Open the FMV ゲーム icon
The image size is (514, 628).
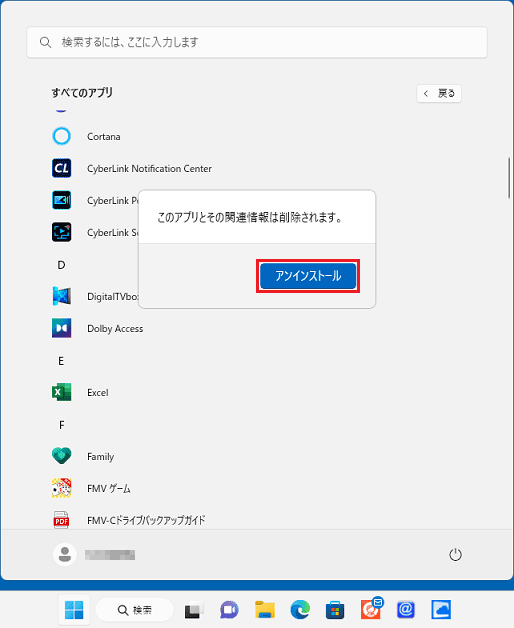[62, 488]
